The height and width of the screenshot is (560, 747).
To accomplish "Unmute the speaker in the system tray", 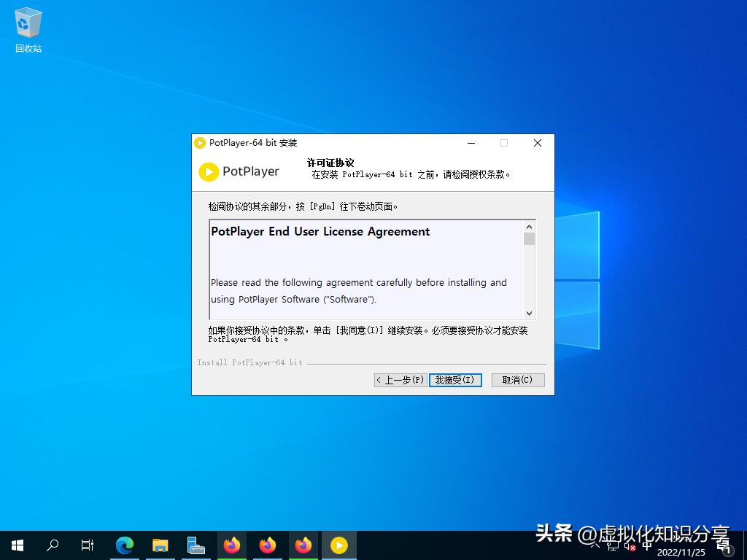I will tap(630, 545).
